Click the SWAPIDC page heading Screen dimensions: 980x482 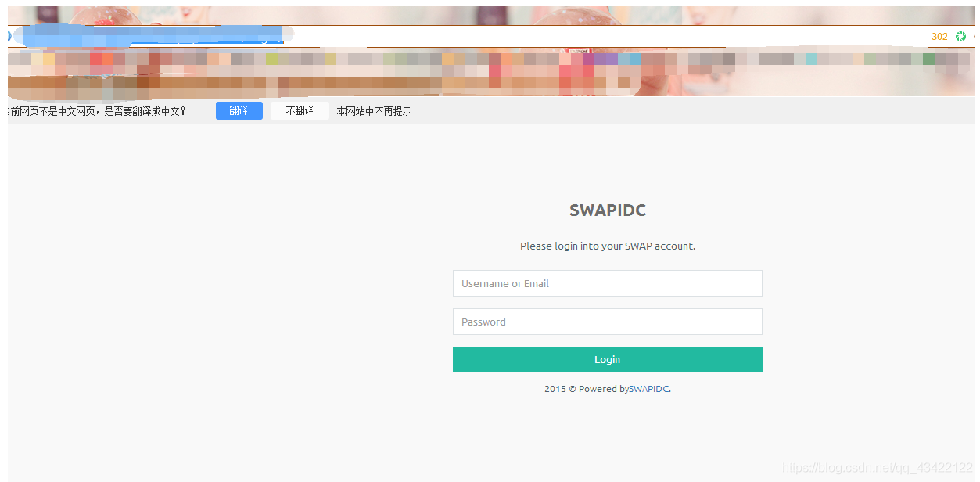(607, 210)
